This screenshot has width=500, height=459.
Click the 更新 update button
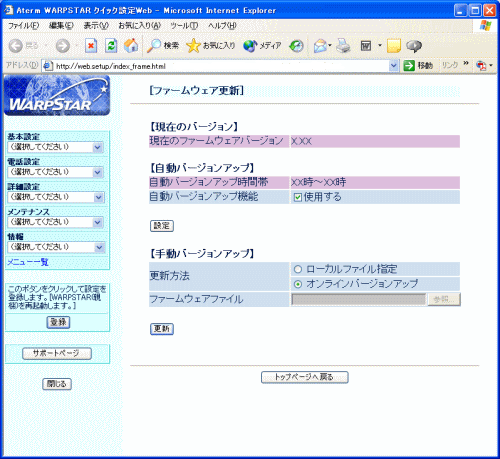click(x=162, y=329)
